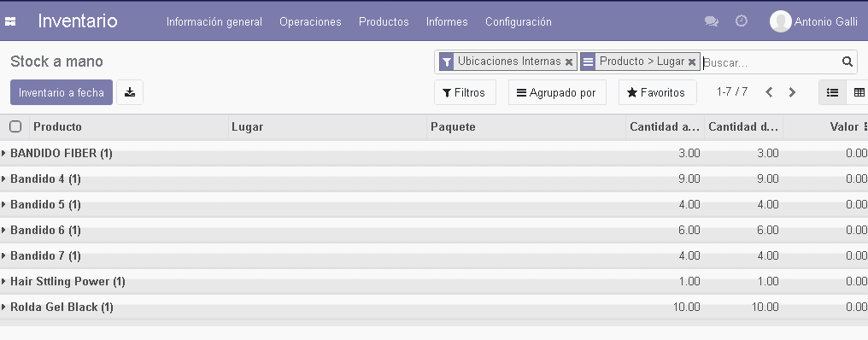Open the column options menu beside Valor
The image size is (868, 340).
tap(865, 126)
